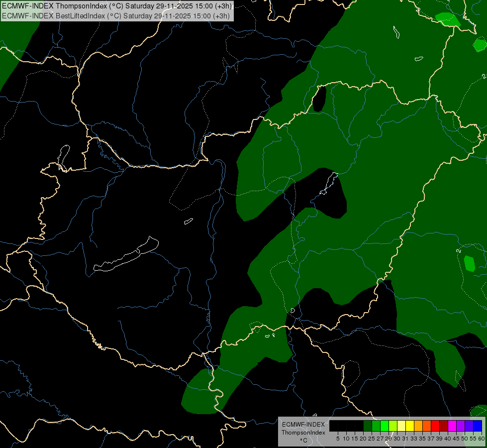Click legend tick value 31
Viewport: 487px width, 448px height.
[x=405, y=439]
